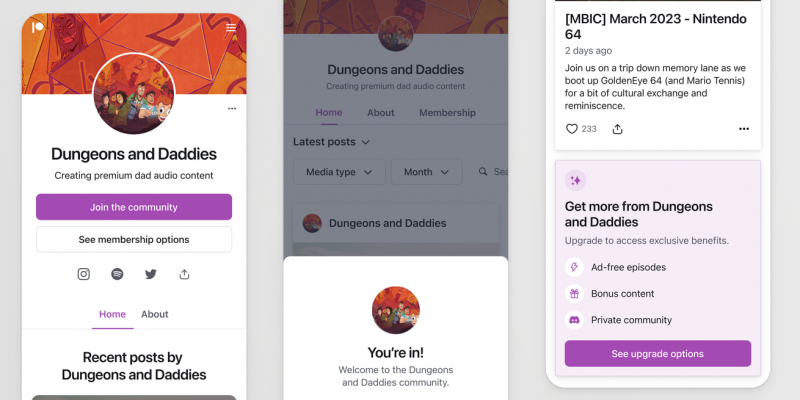Open the Patreon logo in header
The width and height of the screenshot is (800, 400).
tap(38, 27)
